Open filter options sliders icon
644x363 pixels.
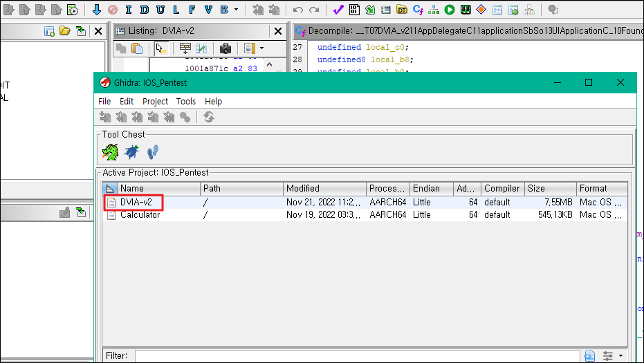607,355
